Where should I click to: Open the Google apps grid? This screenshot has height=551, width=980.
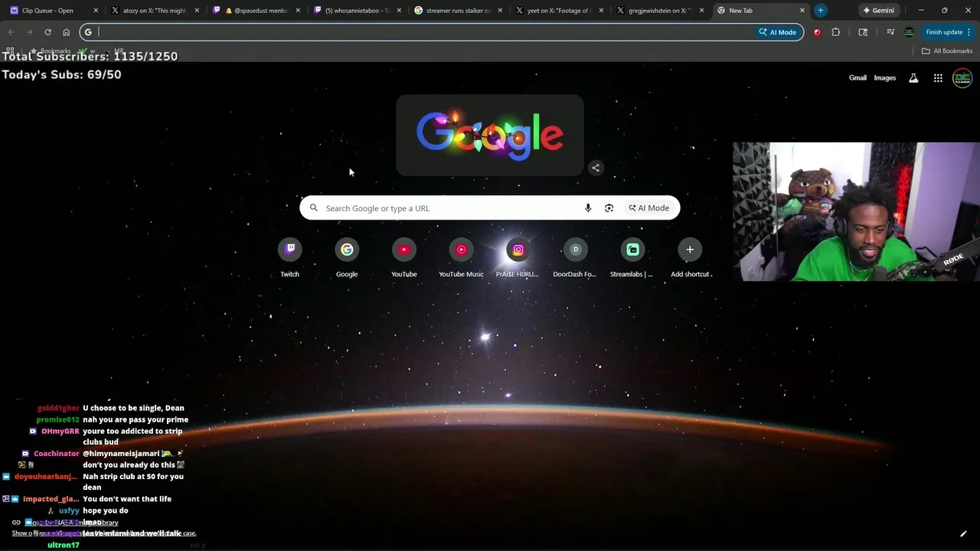938,78
